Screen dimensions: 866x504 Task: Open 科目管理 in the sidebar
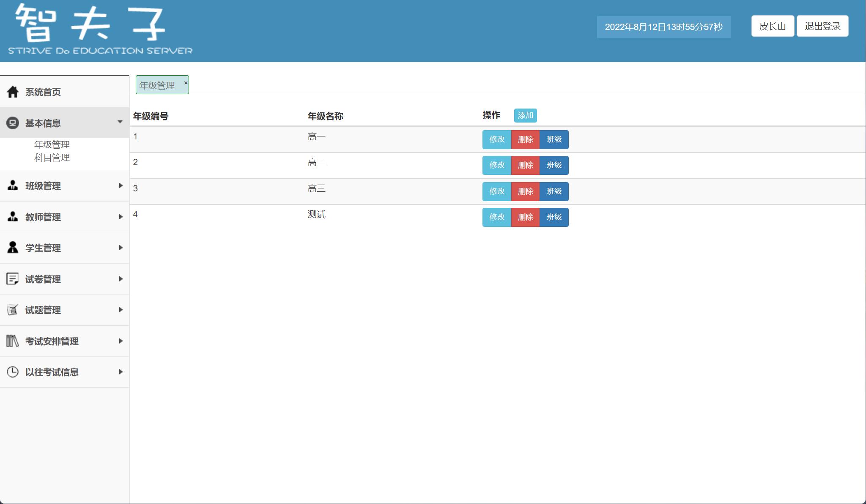coord(52,158)
